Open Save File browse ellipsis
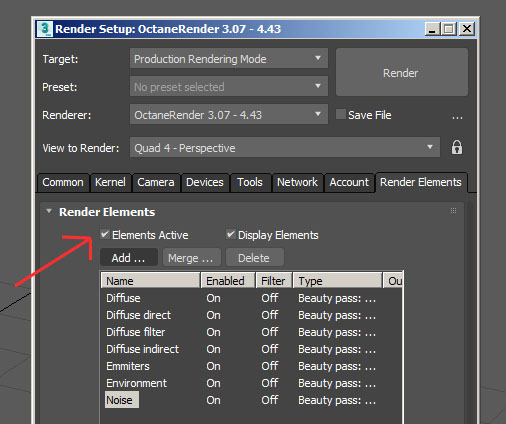This screenshot has width=506, height=424. pyautogui.click(x=457, y=117)
